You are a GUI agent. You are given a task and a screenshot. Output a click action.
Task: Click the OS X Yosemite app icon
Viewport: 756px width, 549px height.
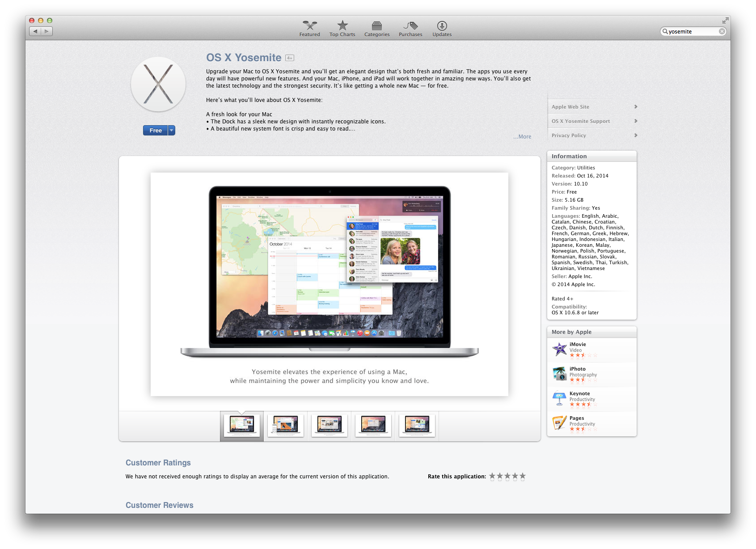(158, 84)
